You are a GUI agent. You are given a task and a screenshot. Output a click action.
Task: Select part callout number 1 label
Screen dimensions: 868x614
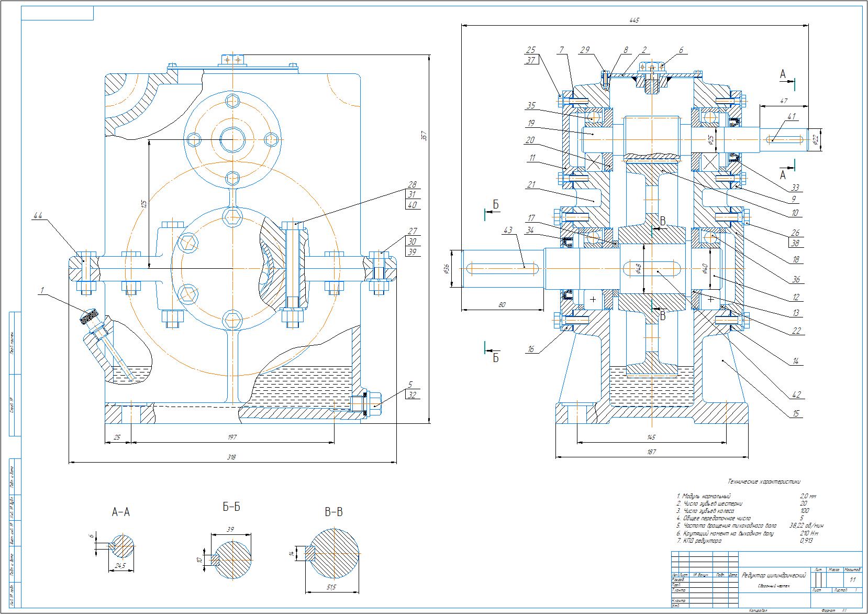point(41,289)
